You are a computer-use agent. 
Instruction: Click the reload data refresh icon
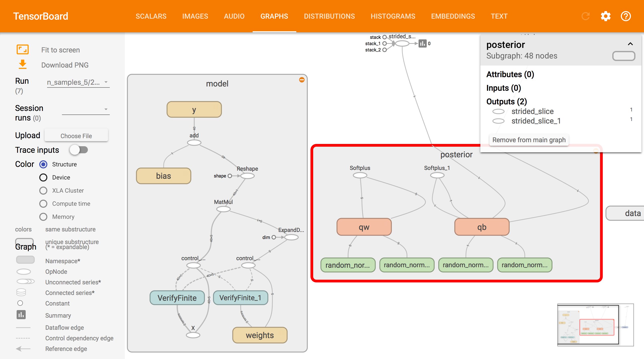click(x=586, y=16)
